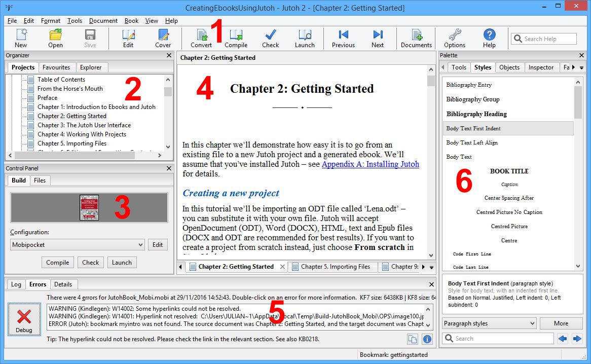The image size is (591, 364).
Task: Click the book cover thumbnail
Action: [89, 208]
